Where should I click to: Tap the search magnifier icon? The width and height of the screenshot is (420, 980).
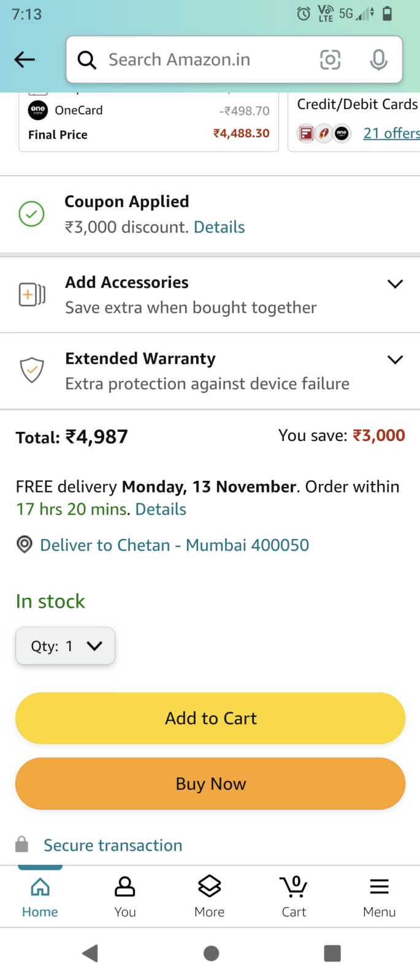tap(86, 60)
